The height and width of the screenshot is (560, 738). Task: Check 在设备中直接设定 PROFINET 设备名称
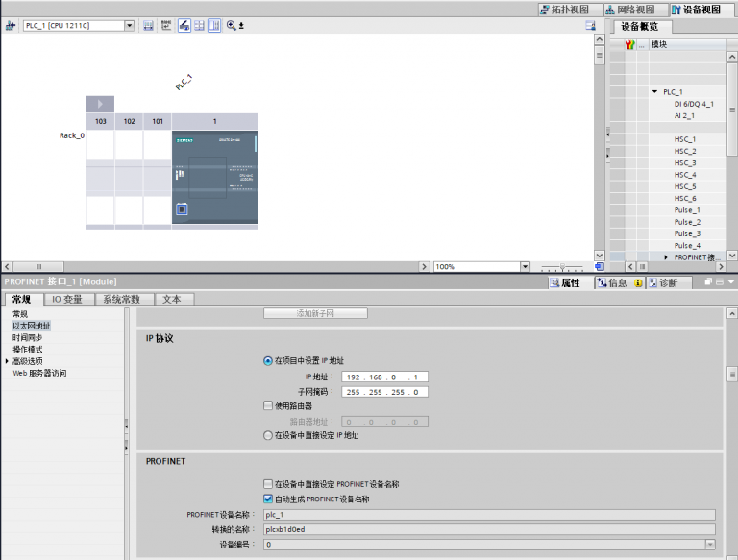click(x=268, y=484)
